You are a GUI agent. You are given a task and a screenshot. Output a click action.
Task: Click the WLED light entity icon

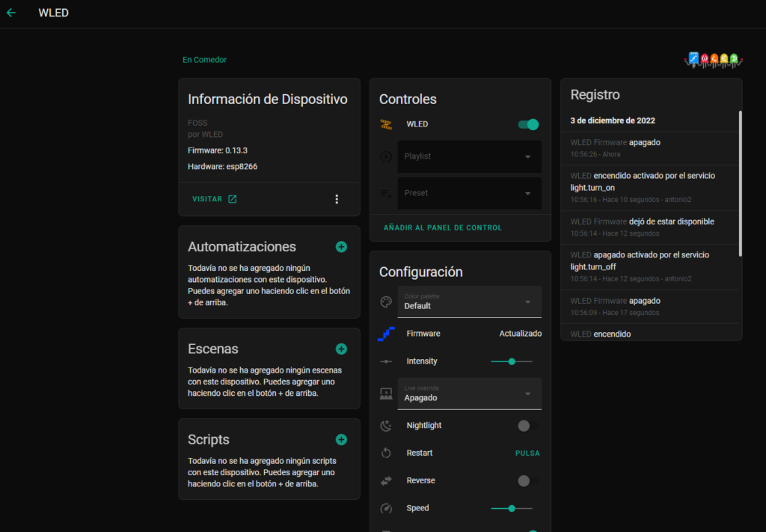386,124
